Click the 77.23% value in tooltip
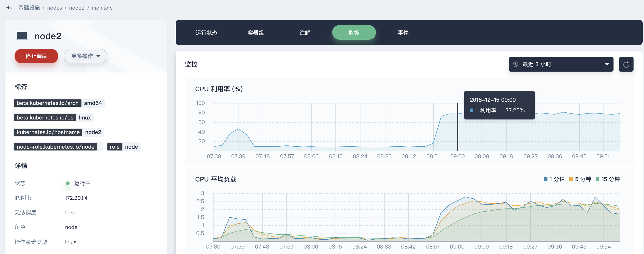The width and height of the screenshot is (644, 254). pos(515,110)
